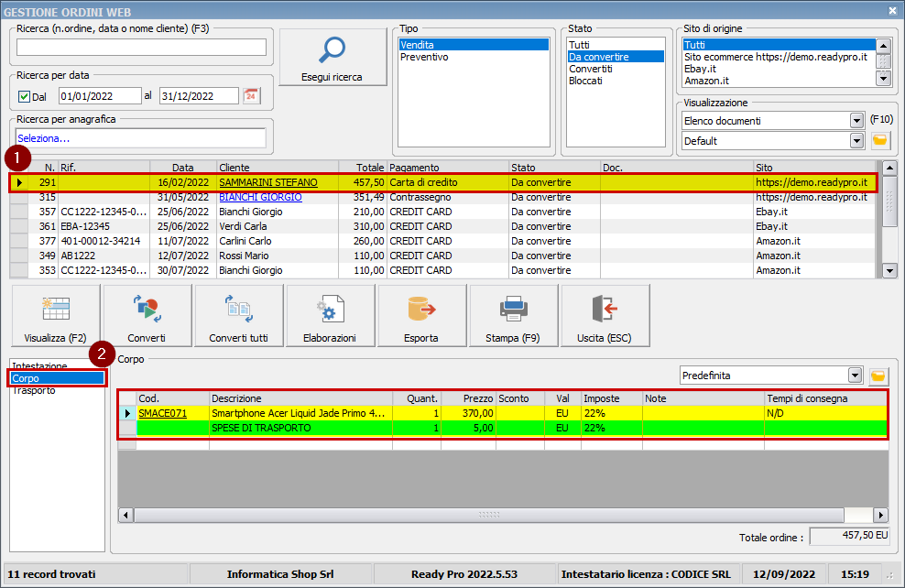
Task: Expand the Elenco documenti dropdown
Action: click(x=856, y=121)
